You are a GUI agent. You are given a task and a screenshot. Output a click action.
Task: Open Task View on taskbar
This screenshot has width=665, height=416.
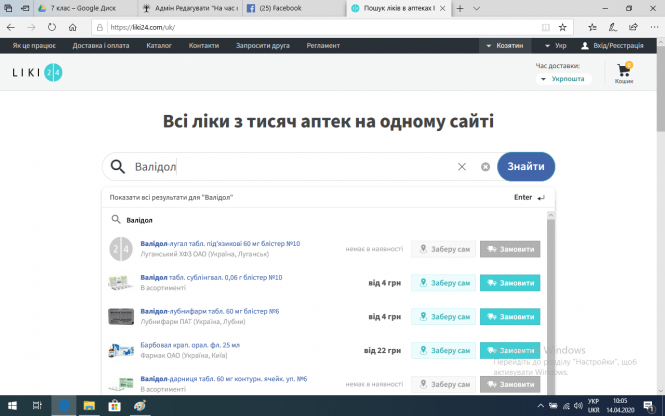click(37, 406)
